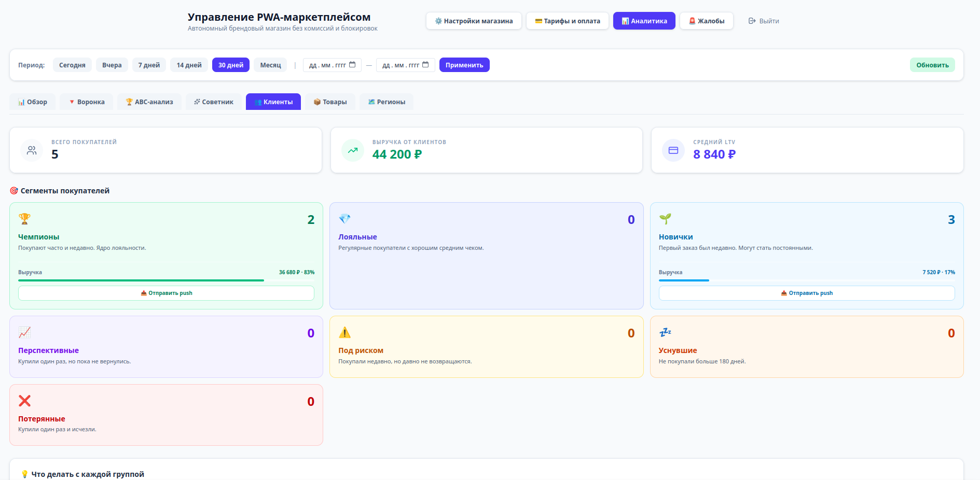Image resolution: width=980 pixels, height=480 pixels.
Task: Click the trend arrow icon in Выручка от клиентов
Action: click(x=353, y=150)
